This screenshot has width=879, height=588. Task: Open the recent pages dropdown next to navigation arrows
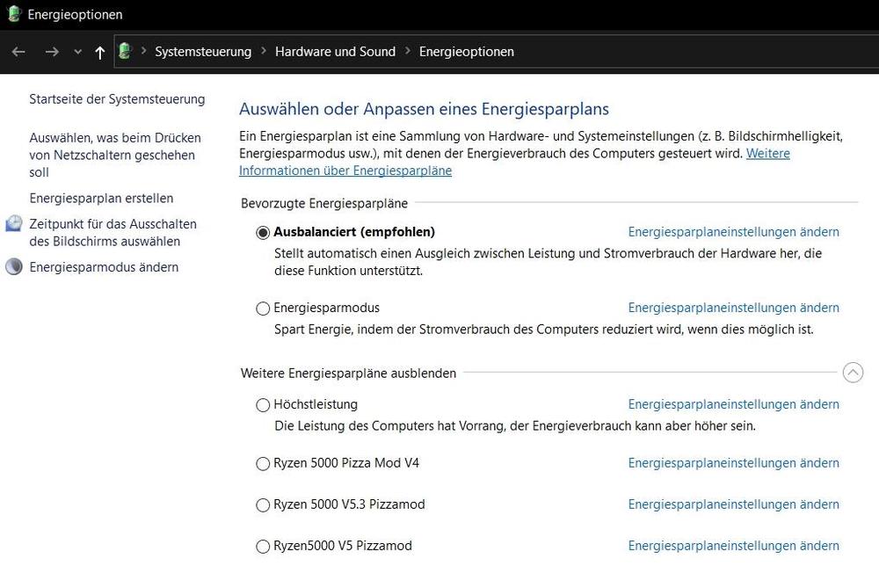pyautogui.click(x=77, y=52)
